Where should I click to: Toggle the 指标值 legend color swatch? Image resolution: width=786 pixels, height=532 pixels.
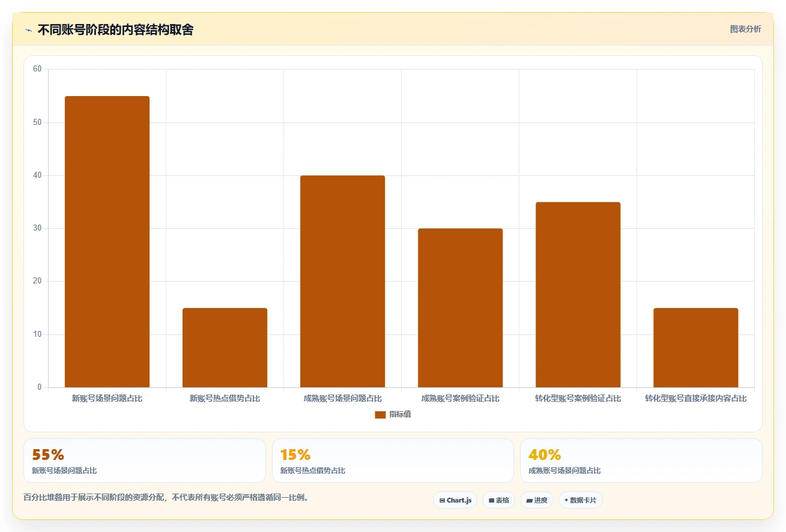380,414
